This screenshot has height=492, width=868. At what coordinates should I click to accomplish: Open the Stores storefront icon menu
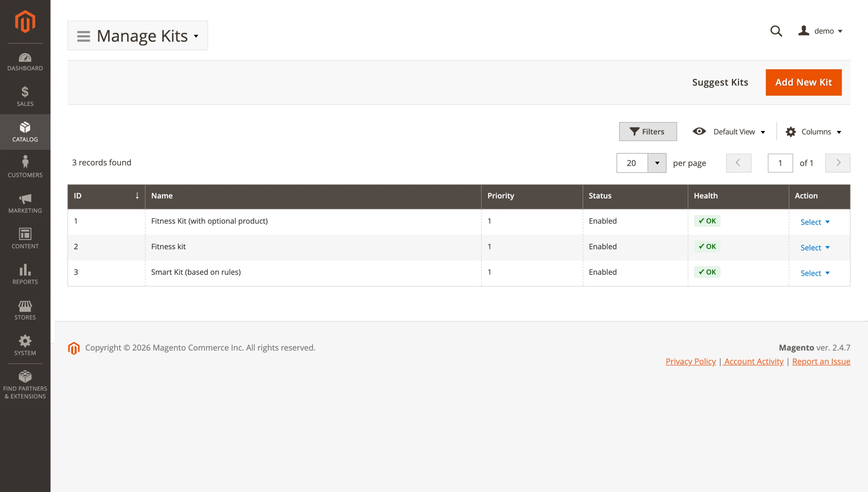point(25,310)
